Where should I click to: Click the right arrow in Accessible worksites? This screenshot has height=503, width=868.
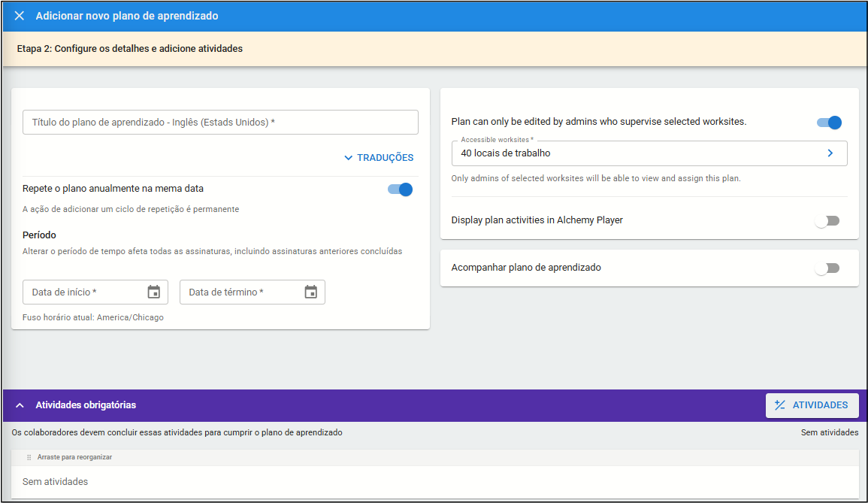[830, 153]
